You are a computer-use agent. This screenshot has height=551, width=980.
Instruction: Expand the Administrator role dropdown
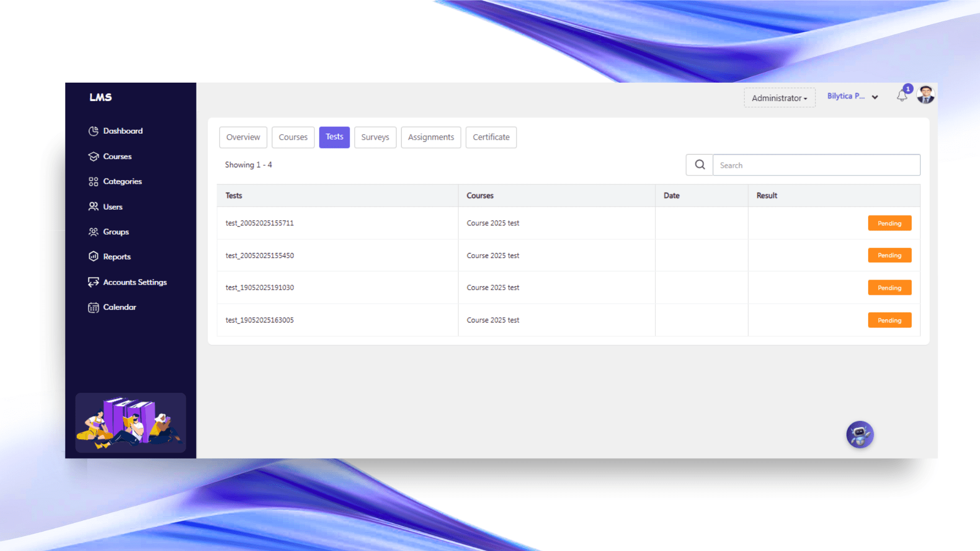(779, 98)
